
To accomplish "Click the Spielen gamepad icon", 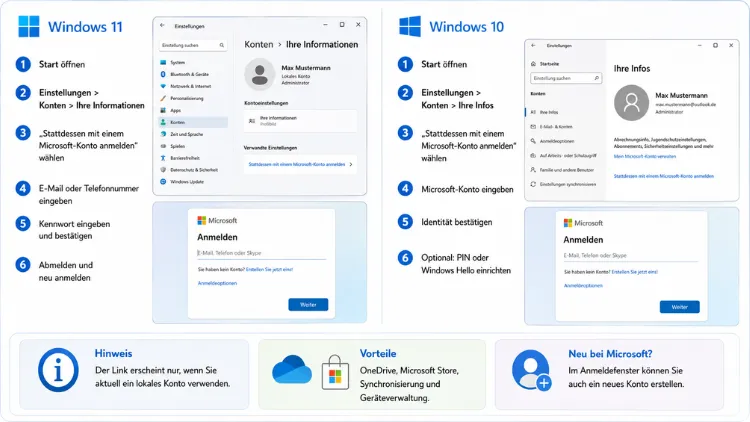I will [x=163, y=146].
